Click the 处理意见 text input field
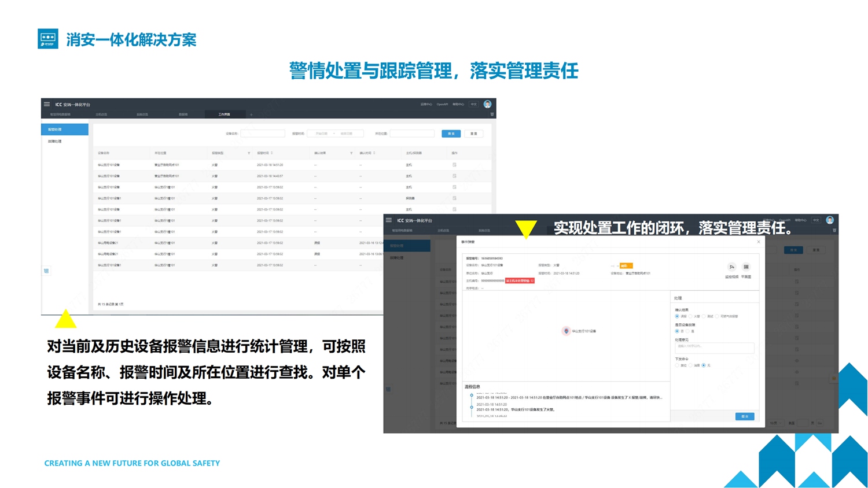 click(x=714, y=347)
